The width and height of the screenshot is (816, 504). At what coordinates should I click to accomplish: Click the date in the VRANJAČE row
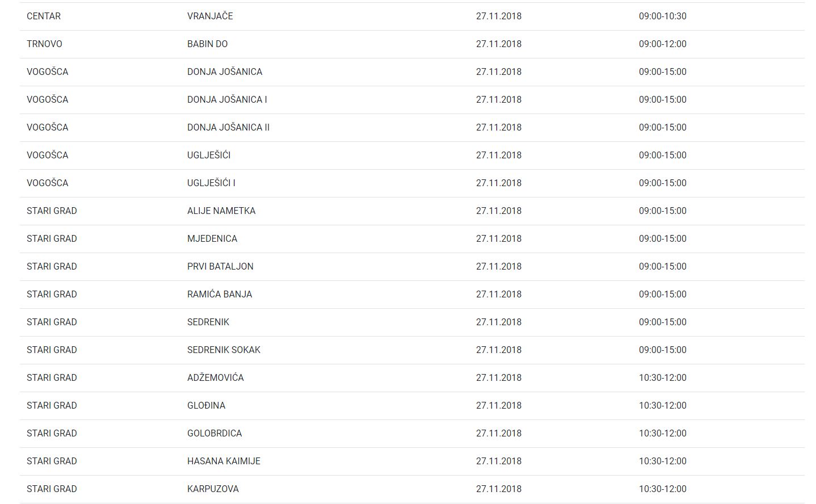coord(498,16)
